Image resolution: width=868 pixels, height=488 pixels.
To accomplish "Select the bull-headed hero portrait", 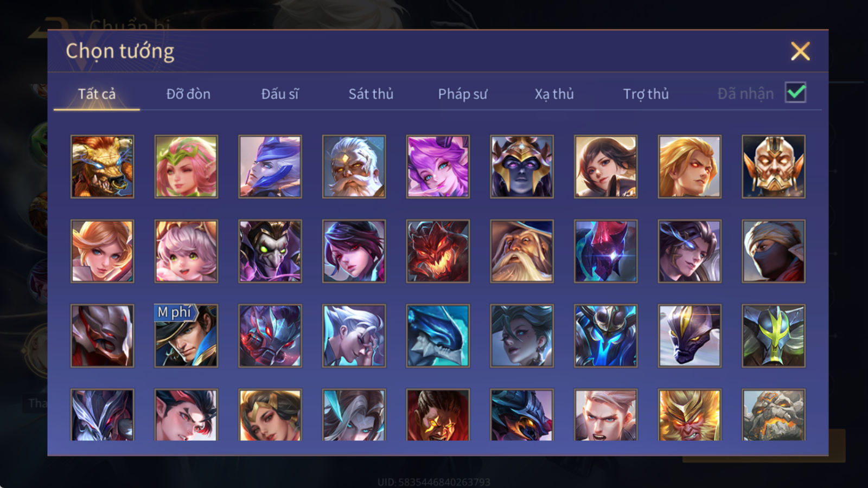I will [102, 166].
